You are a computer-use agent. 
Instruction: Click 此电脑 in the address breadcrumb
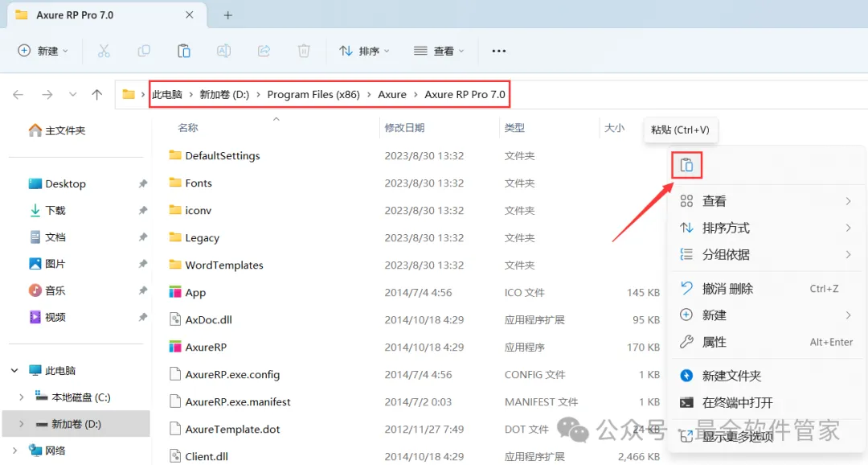coord(167,95)
